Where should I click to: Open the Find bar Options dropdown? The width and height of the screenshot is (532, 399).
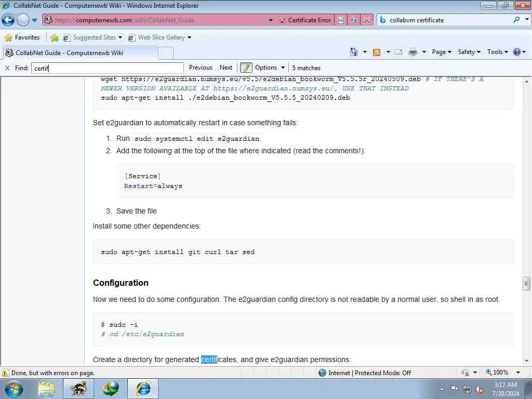click(270, 68)
